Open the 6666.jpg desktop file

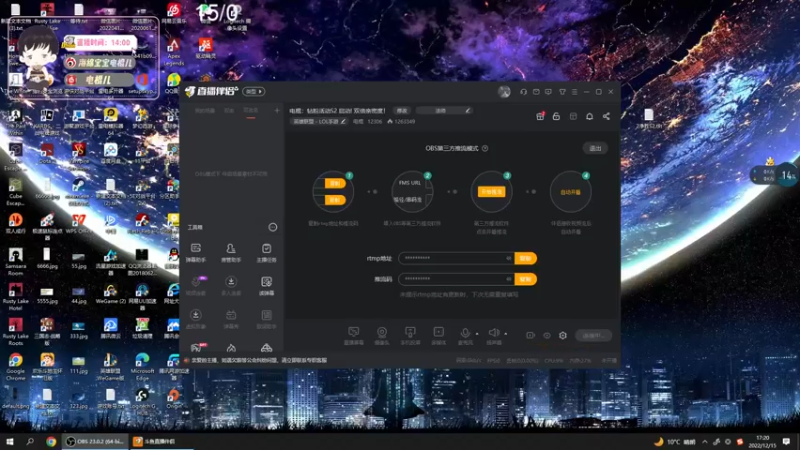pyautogui.click(x=47, y=258)
